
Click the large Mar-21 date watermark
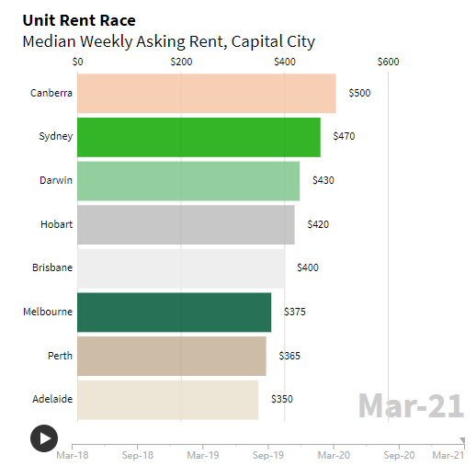[412, 406]
